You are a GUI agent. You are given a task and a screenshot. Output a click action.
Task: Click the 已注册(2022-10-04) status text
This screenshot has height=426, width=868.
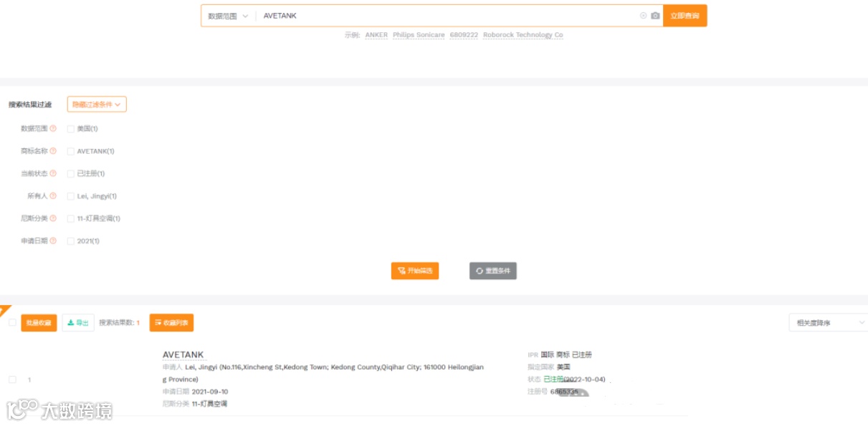point(574,379)
